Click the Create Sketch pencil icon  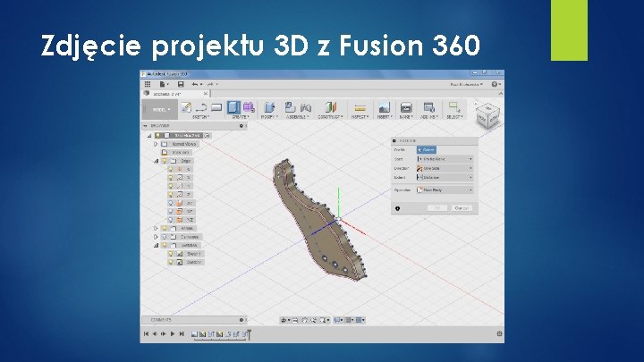(186, 107)
